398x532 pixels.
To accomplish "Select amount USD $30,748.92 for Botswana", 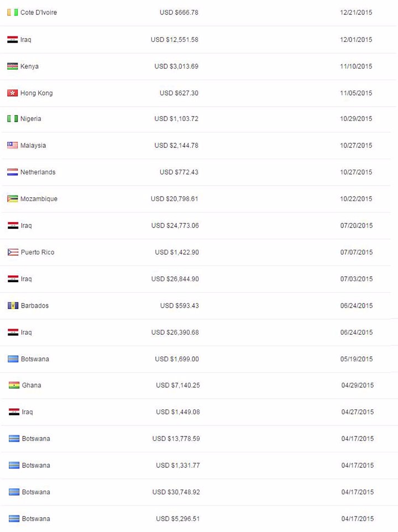I will (176, 492).
